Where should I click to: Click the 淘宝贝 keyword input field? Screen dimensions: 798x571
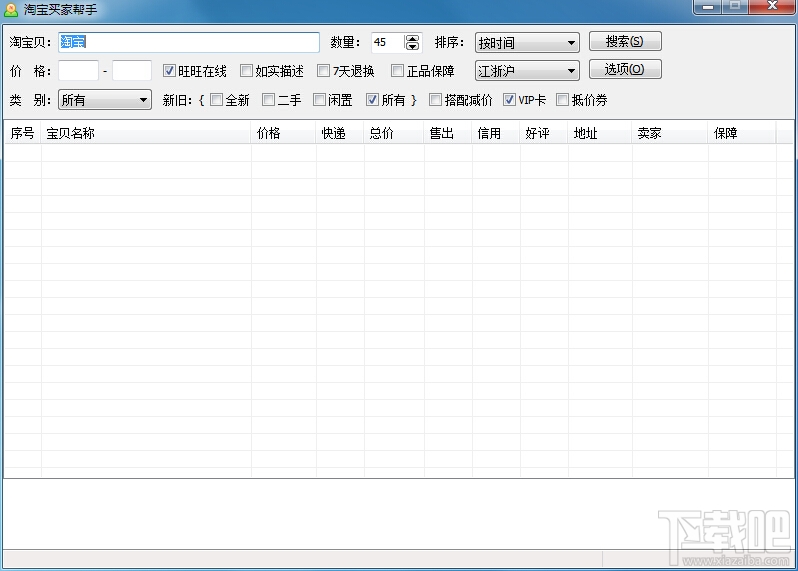click(189, 42)
